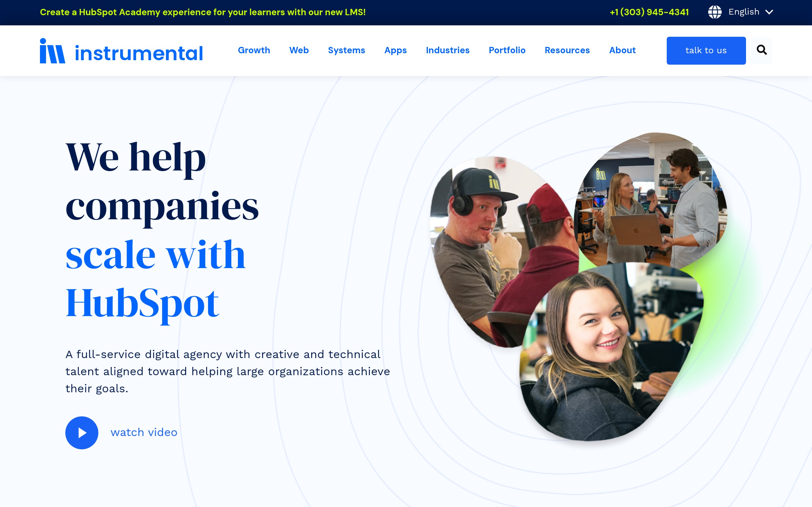
Task: Click the search magnifier icon
Action: click(x=761, y=50)
